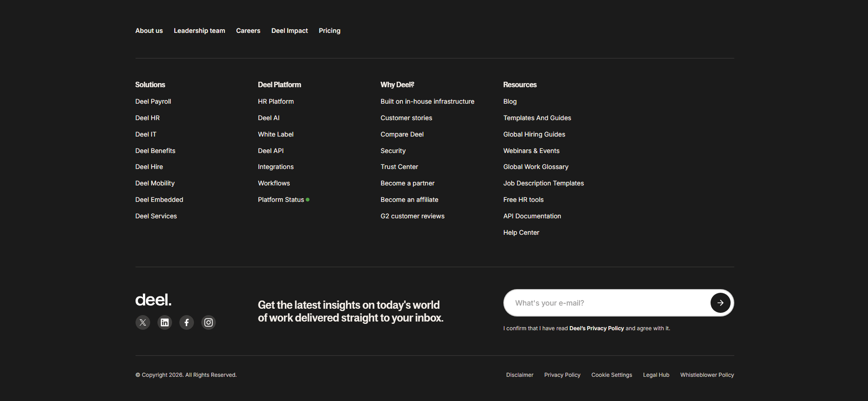This screenshot has width=868, height=401.
Task: Visit Deel Services link
Action: click(156, 216)
